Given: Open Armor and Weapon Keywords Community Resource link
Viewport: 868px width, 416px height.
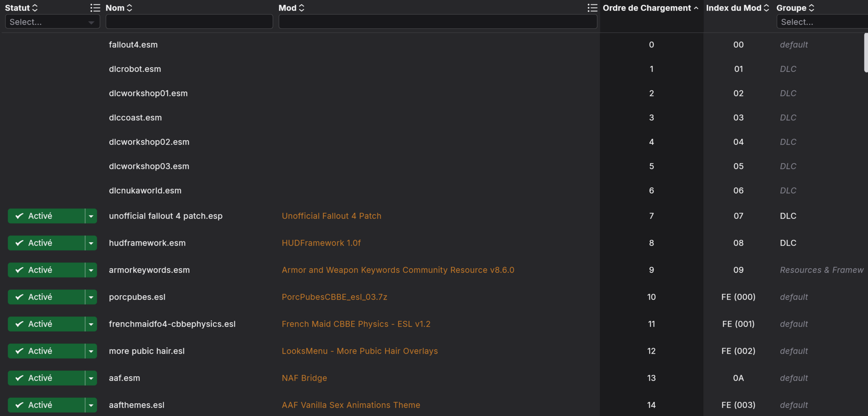Looking at the screenshot, I should click(x=398, y=270).
